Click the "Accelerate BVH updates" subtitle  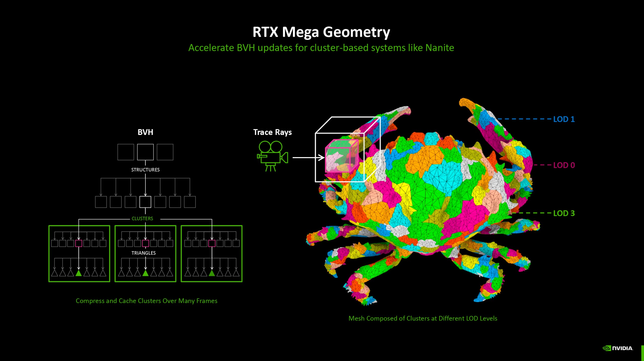(321, 48)
